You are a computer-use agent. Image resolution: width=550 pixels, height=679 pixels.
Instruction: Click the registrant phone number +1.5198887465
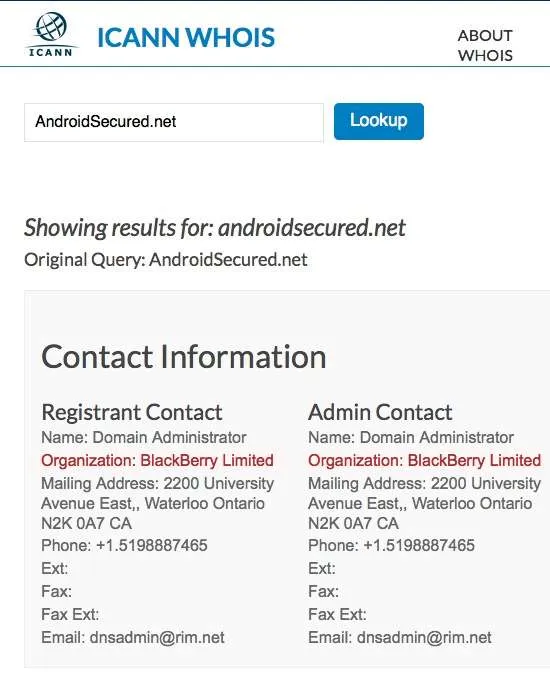[152, 545]
